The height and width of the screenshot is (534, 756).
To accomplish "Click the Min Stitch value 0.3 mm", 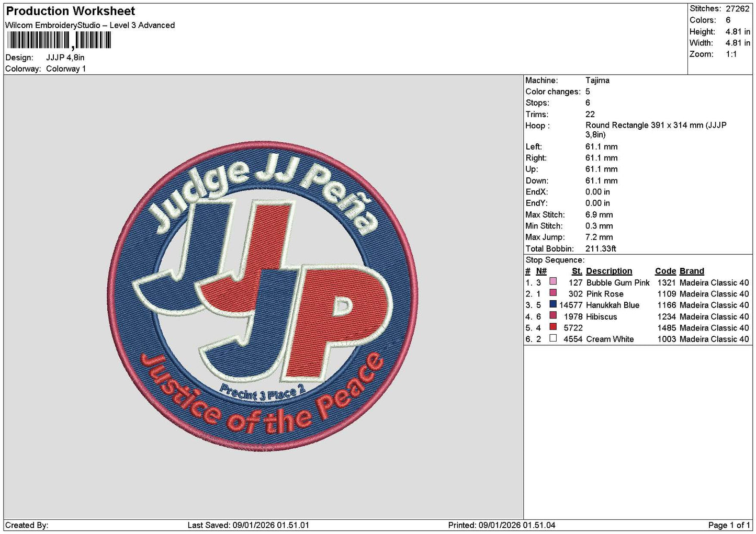I will click(599, 226).
